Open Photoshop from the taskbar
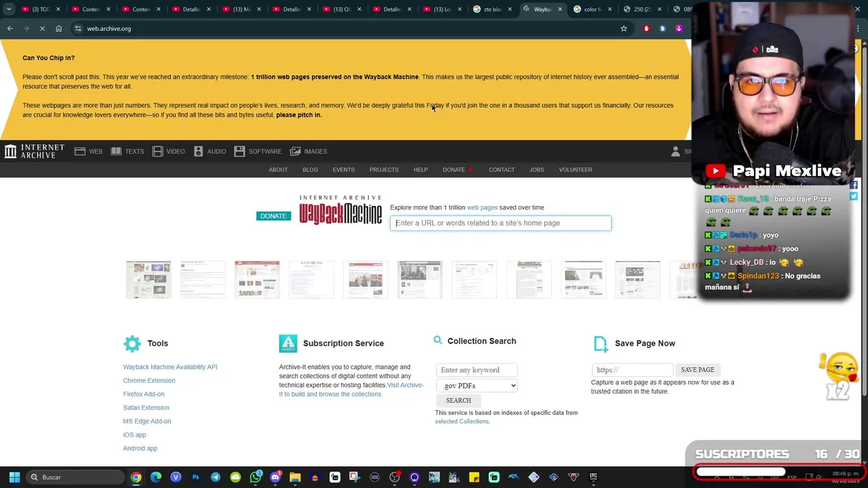The width and height of the screenshot is (868, 488). pos(195,477)
